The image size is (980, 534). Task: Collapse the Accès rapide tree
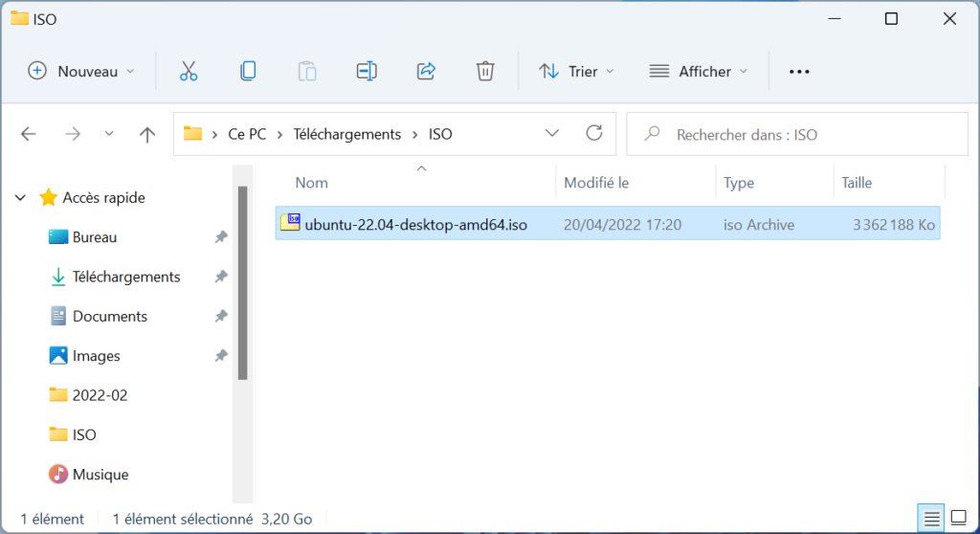tap(21, 197)
